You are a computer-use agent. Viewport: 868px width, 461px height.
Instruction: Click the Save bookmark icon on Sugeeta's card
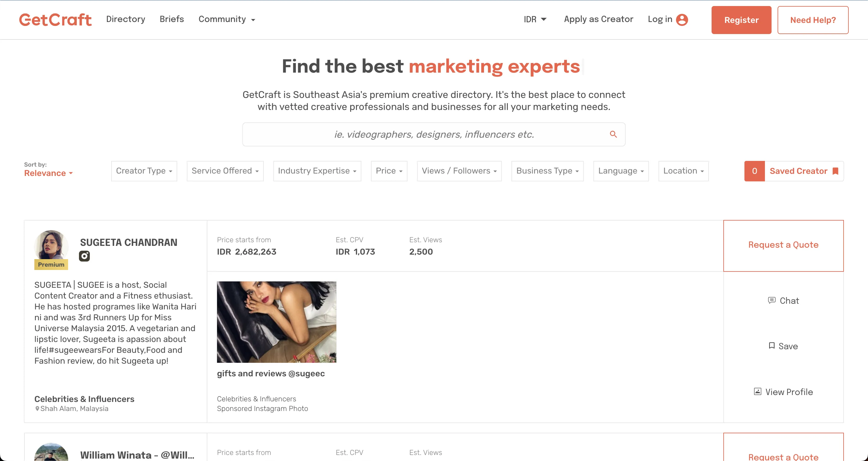pos(772,345)
